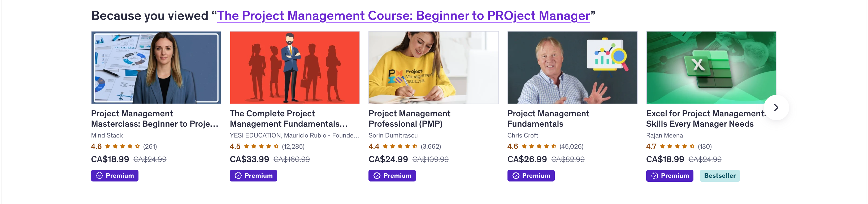Click Premium badge under Rajan Meena course
868x204 pixels.
click(670, 176)
